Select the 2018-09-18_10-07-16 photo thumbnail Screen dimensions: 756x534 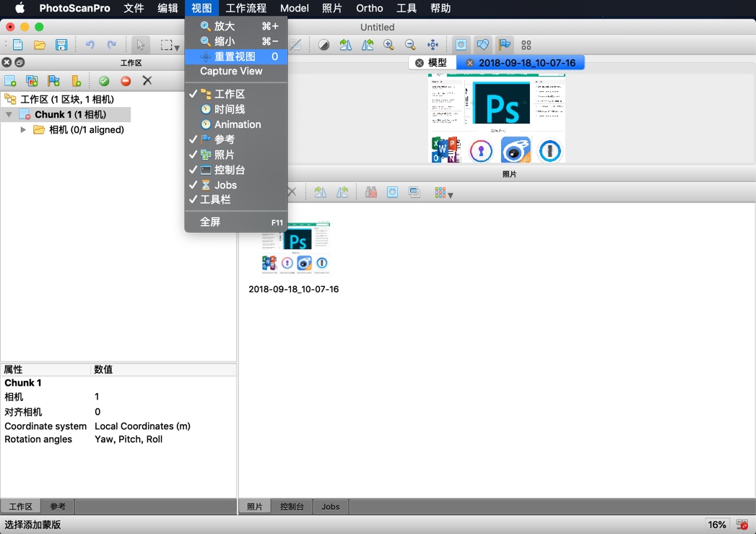(x=296, y=249)
